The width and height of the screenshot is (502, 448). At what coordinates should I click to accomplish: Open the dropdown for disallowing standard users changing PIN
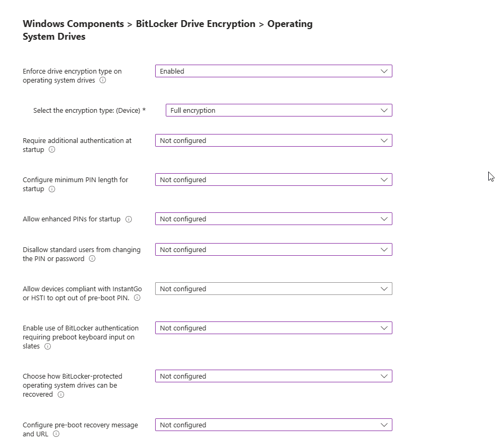point(273,249)
